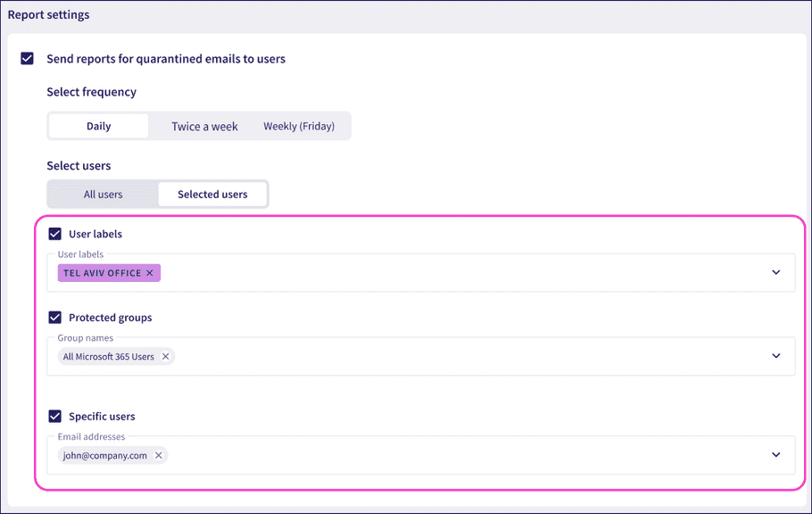
Task: Toggle the Specific users checkbox
Action: [54, 416]
